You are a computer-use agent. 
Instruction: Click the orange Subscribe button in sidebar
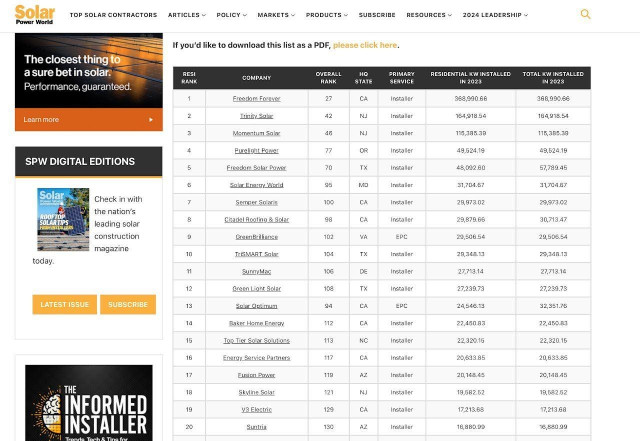(128, 305)
